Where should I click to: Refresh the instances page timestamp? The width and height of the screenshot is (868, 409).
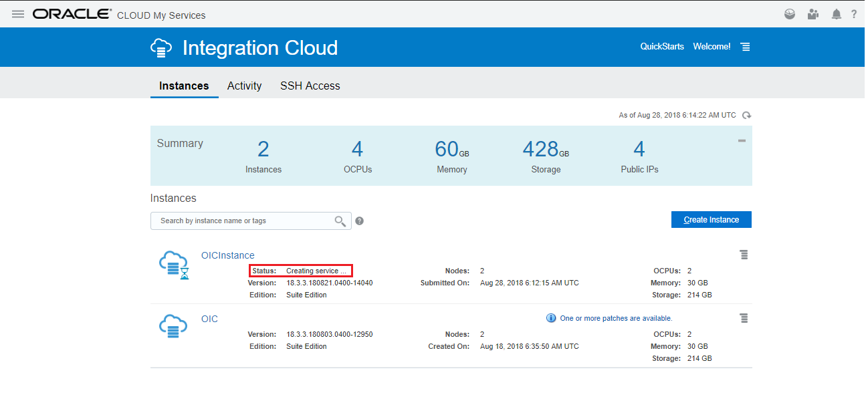746,116
